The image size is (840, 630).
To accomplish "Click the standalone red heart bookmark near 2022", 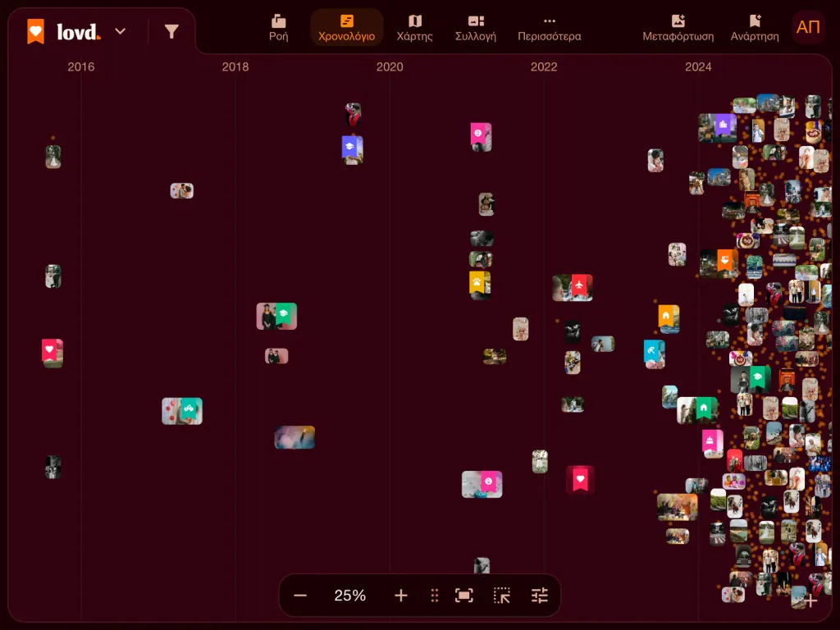I will 580,479.
